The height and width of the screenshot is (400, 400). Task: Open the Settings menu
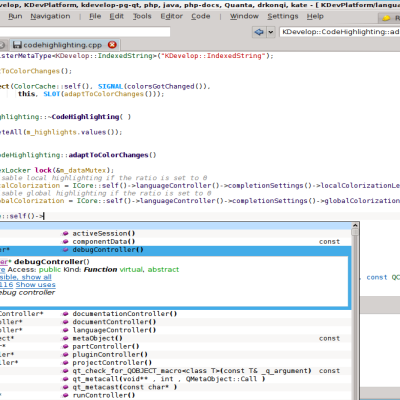click(x=283, y=16)
